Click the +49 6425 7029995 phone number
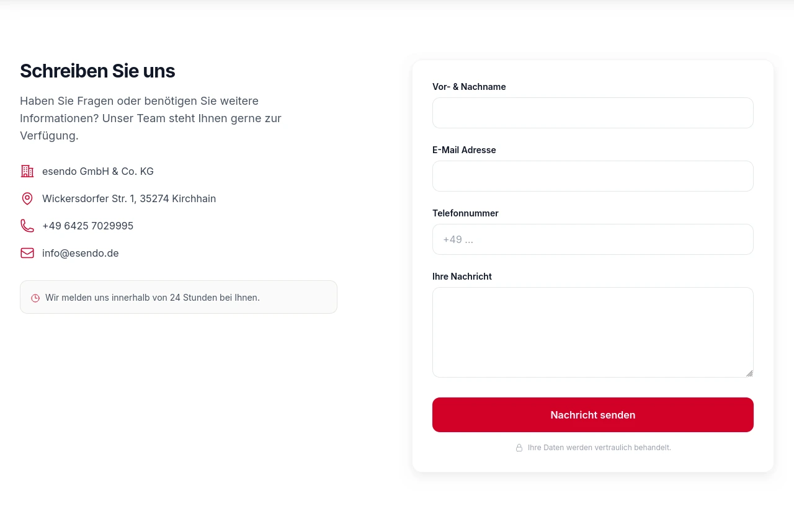The height and width of the screenshot is (532, 794). pos(87,226)
